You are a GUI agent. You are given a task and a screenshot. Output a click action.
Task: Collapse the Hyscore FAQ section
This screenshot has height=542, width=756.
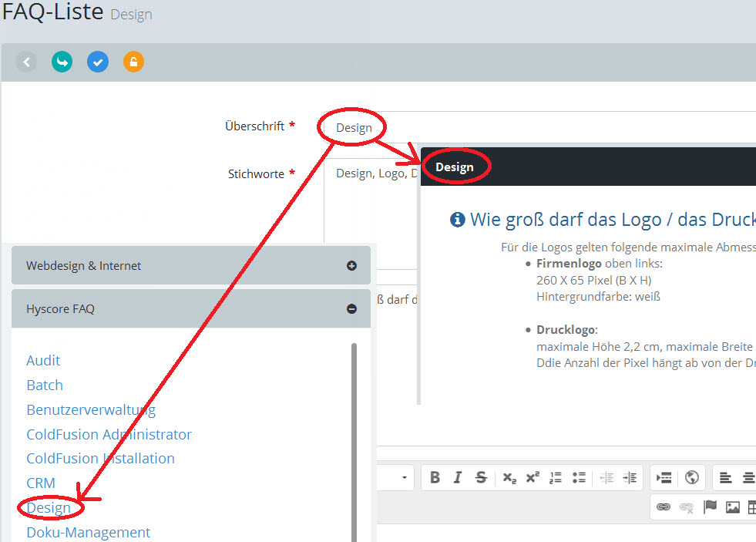click(351, 309)
